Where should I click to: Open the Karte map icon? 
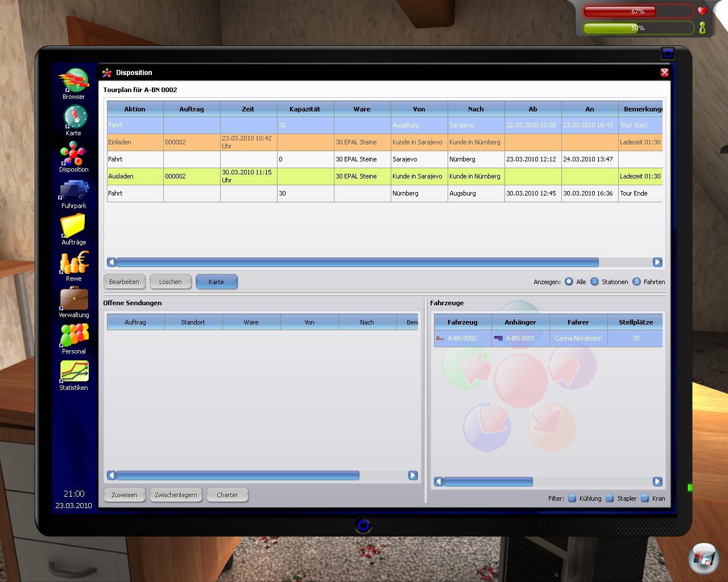(74, 118)
